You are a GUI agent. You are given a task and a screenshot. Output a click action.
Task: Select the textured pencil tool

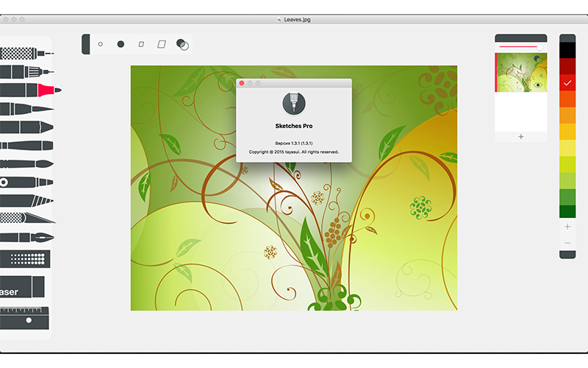pyautogui.click(x=26, y=53)
